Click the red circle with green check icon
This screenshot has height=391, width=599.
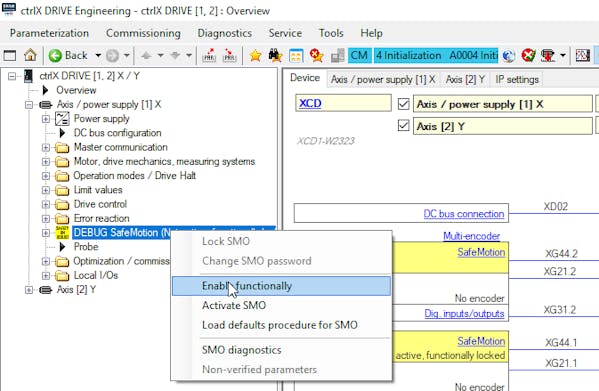tap(528, 56)
